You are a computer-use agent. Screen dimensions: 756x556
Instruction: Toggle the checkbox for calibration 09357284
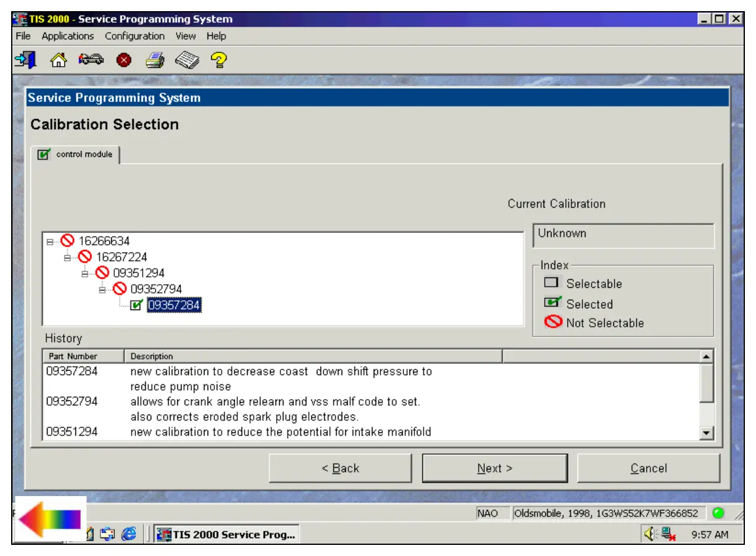(137, 305)
